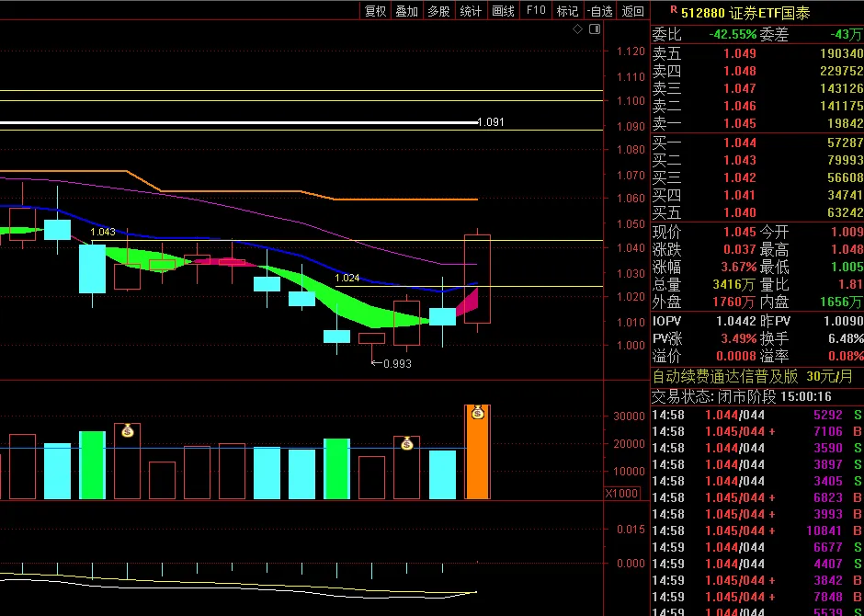Click the PV涨 3.49% value

tap(739, 338)
